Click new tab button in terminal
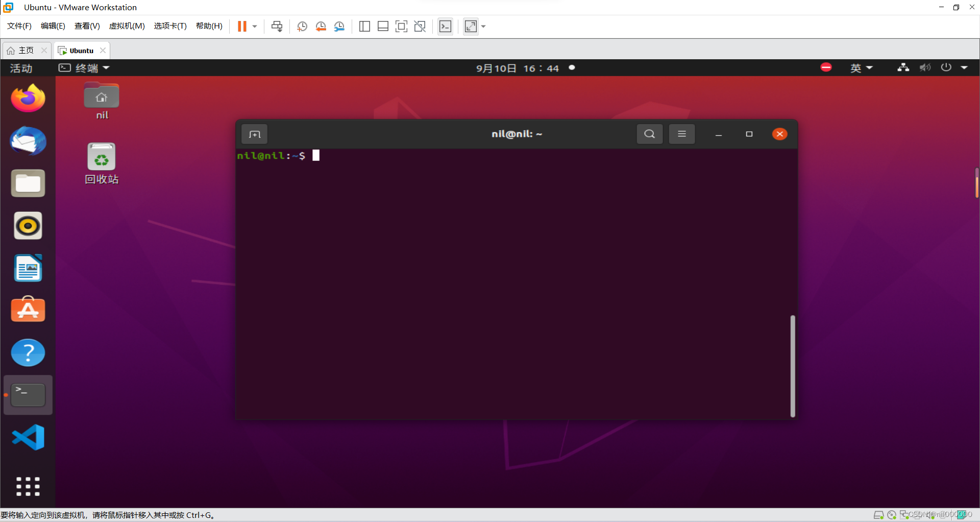This screenshot has width=980, height=522. coord(254,134)
